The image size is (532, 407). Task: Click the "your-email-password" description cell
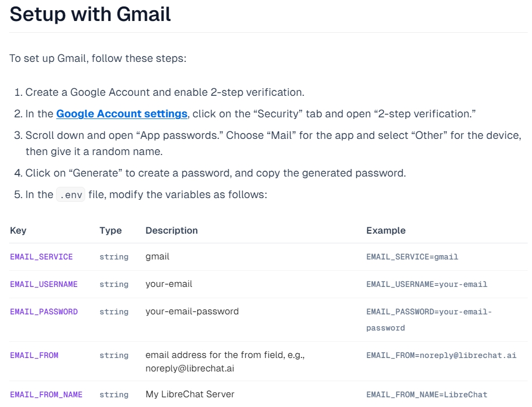click(x=192, y=312)
